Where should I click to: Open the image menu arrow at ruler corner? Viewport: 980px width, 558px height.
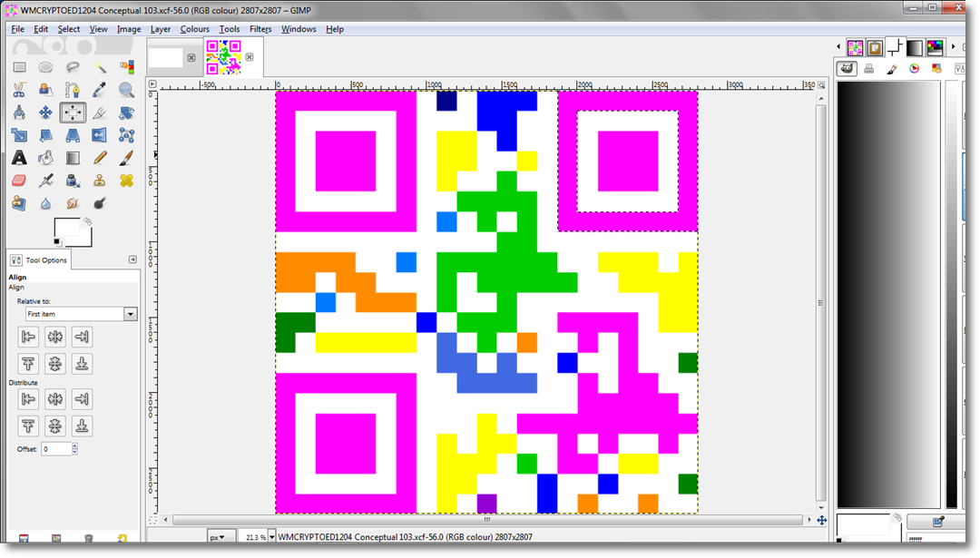point(152,84)
